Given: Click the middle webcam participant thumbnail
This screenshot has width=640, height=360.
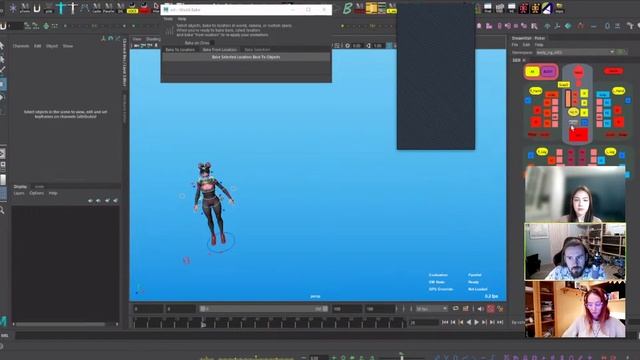Looking at the screenshot, I should (575, 251).
